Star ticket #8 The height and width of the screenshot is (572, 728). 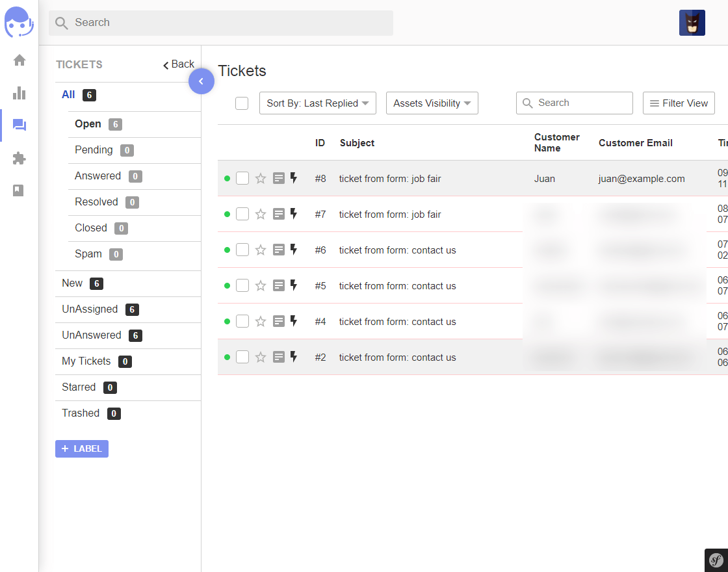261,179
